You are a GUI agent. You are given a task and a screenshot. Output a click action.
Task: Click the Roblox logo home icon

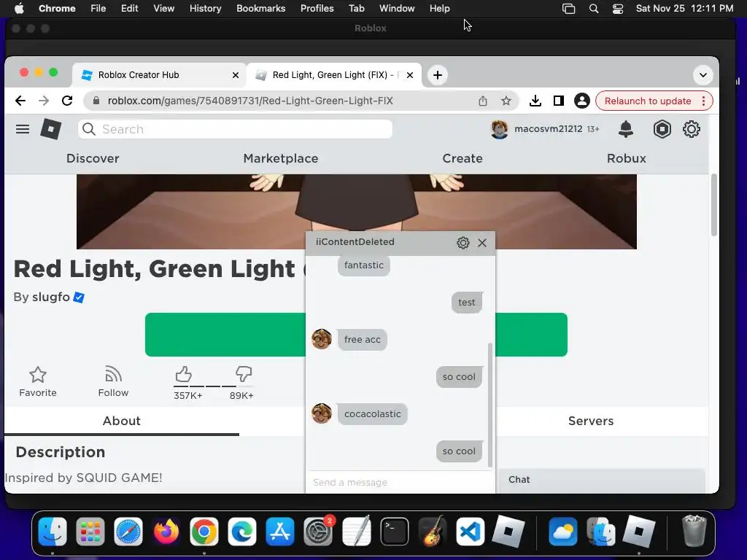click(50, 129)
